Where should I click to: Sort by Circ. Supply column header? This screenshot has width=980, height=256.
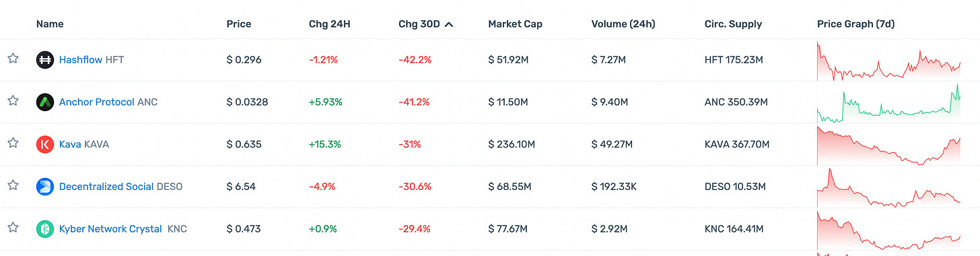733,24
